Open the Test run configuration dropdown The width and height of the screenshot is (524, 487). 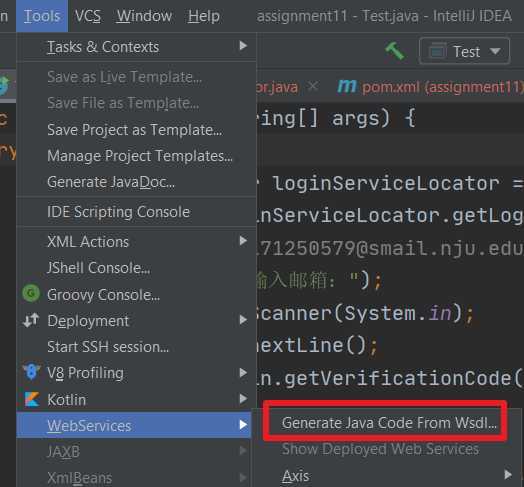[464, 51]
